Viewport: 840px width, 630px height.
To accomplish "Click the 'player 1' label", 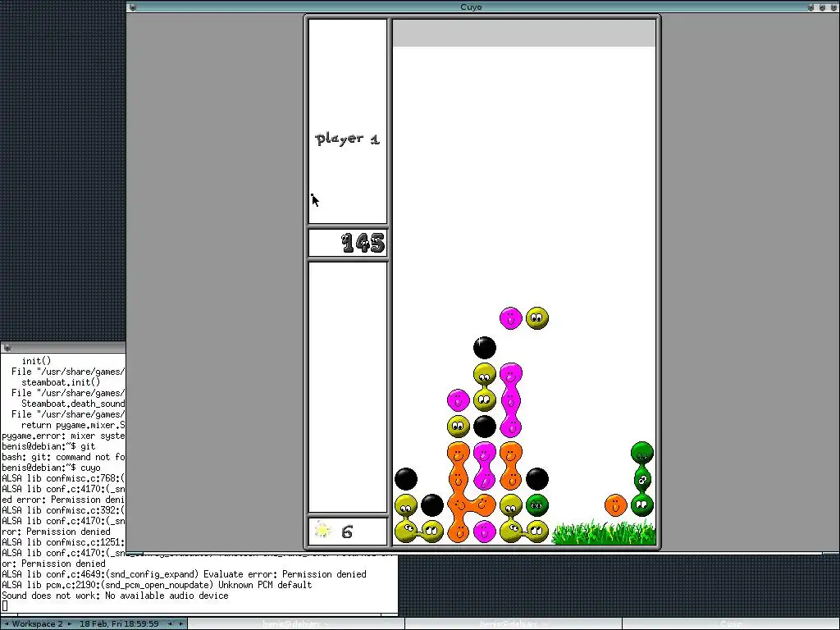I will [x=348, y=139].
